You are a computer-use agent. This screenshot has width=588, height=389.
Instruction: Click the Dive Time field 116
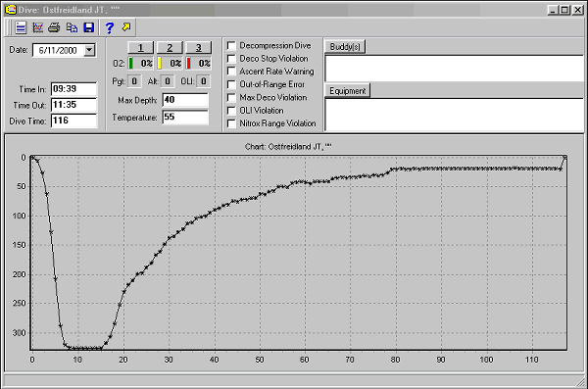pyautogui.click(x=73, y=121)
